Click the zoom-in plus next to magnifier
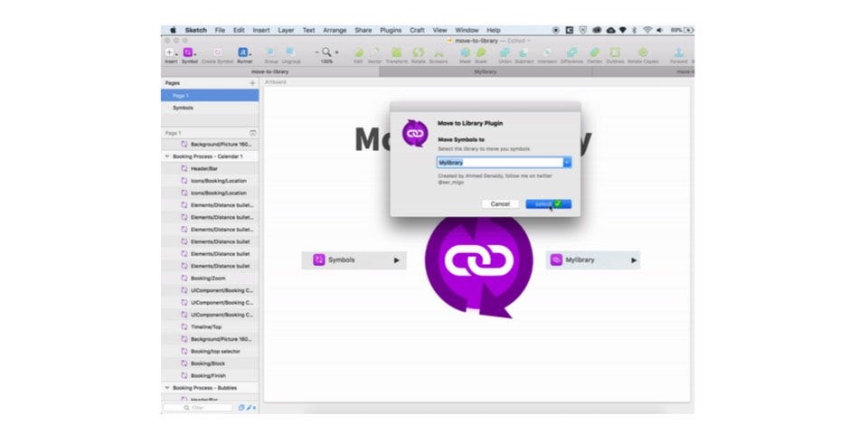Image resolution: width=868 pixels, height=434 pixels. click(336, 52)
